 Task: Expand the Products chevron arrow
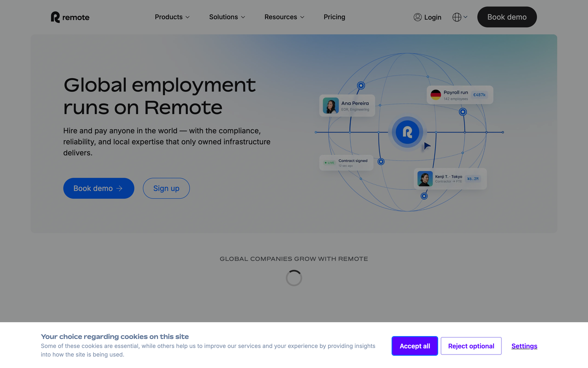187,17
